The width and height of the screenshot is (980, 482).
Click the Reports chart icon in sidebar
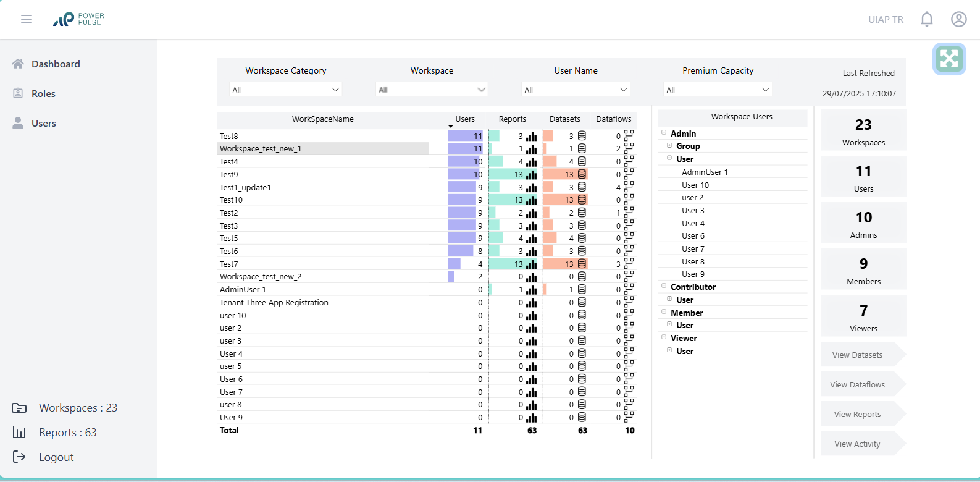pyautogui.click(x=19, y=433)
